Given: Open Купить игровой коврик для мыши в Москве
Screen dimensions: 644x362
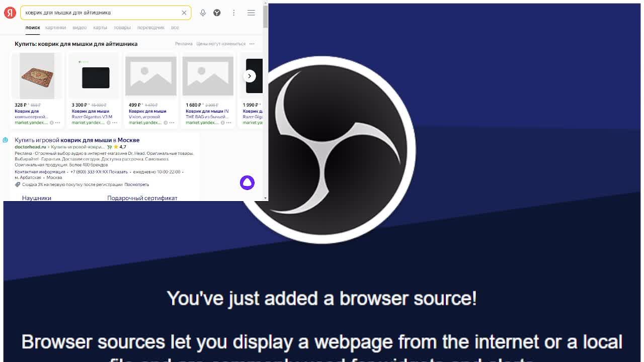Looking at the screenshot, I should click(x=77, y=140).
